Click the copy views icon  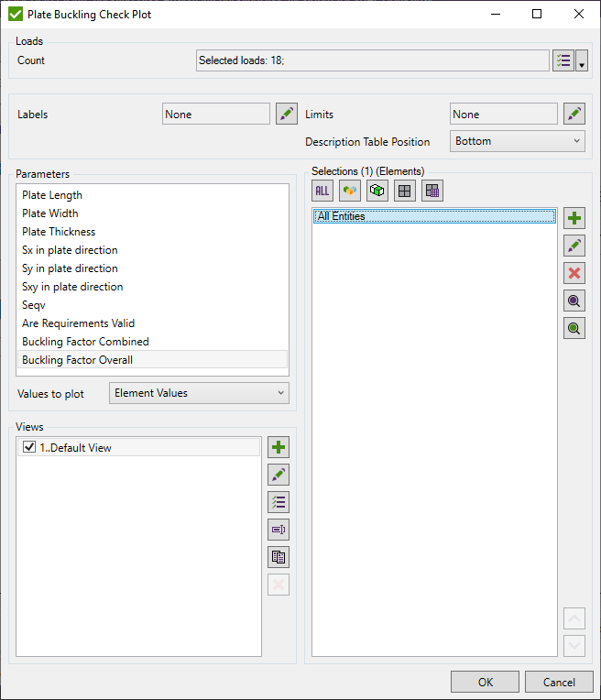[279, 557]
